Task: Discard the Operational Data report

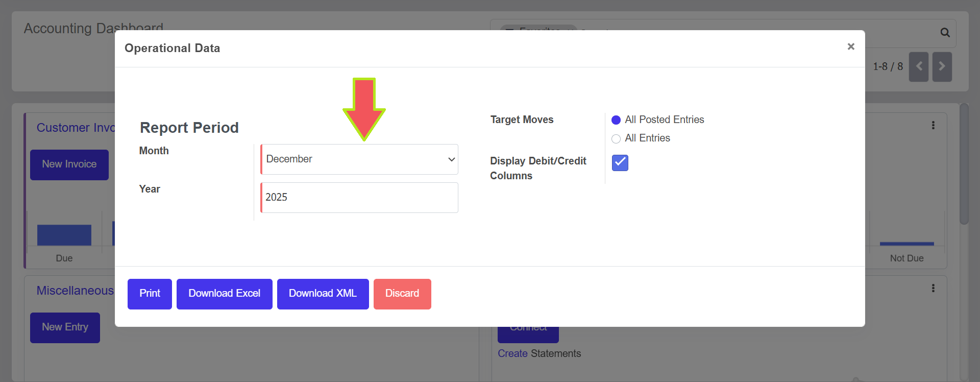Action: [402, 294]
